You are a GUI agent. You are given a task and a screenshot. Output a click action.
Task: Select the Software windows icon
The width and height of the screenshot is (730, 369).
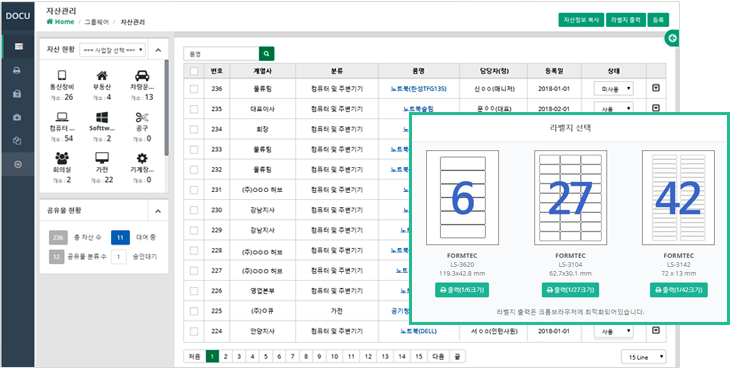(x=101, y=117)
